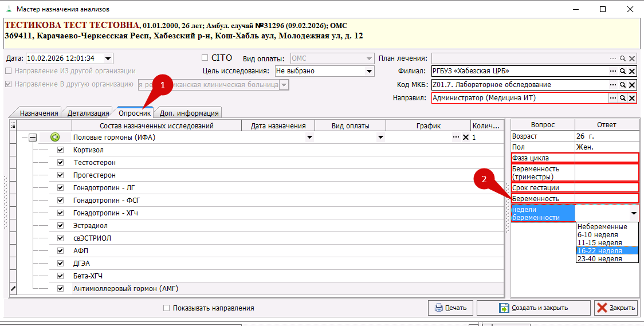Click the Печать button
Viewport: 644px width, 326px height.
pyautogui.click(x=450, y=308)
